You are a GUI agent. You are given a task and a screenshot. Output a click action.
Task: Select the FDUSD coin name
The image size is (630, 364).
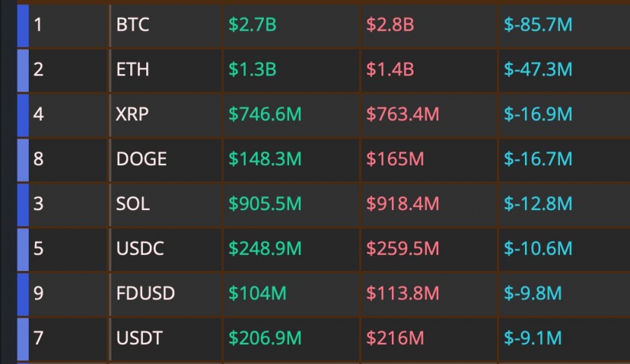click(146, 293)
